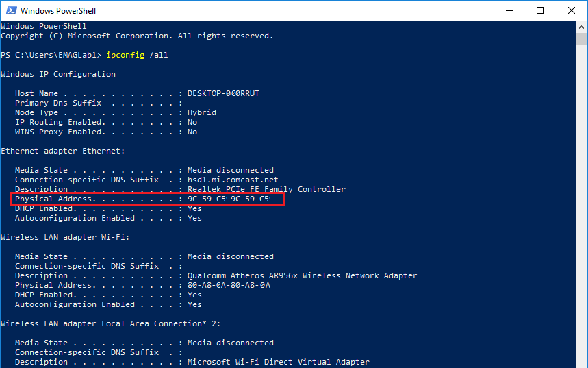Screen dimensions: 588x368
Task: Click the host name DESKTOP-000RRUT
Action: point(223,93)
